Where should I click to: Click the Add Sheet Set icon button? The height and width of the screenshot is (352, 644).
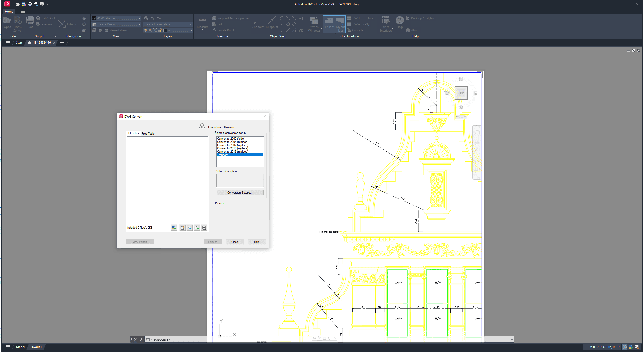[x=174, y=228]
